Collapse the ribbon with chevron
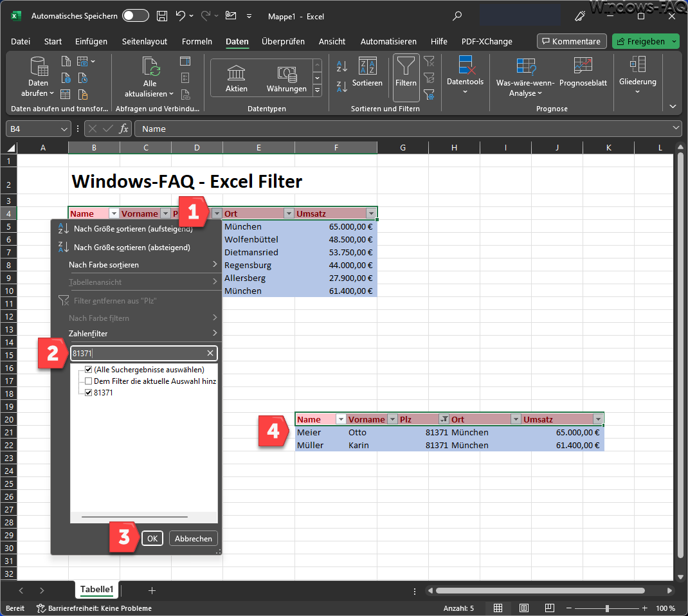This screenshot has width=688, height=616. pos(673,106)
